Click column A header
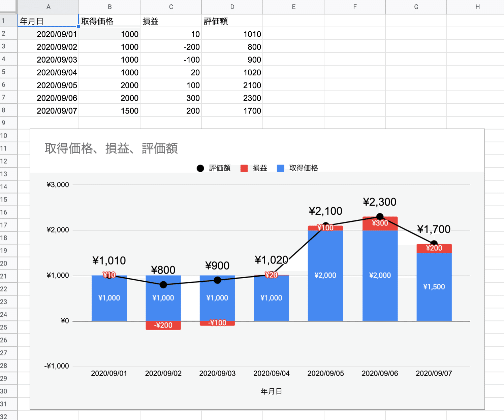The height and width of the screenshot is (420, 504). [x=48, y=7]
